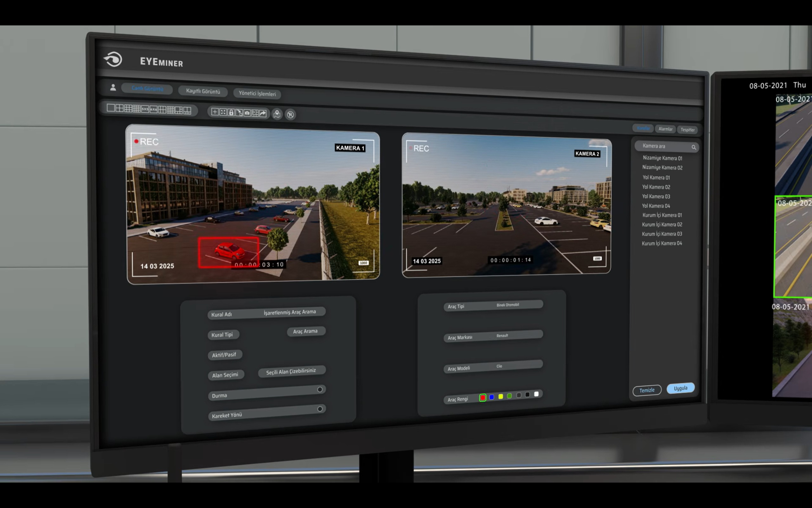Click the EyeMiner eye logo
The width and height of the screenshot is (812, 508).
click(113, 59)
